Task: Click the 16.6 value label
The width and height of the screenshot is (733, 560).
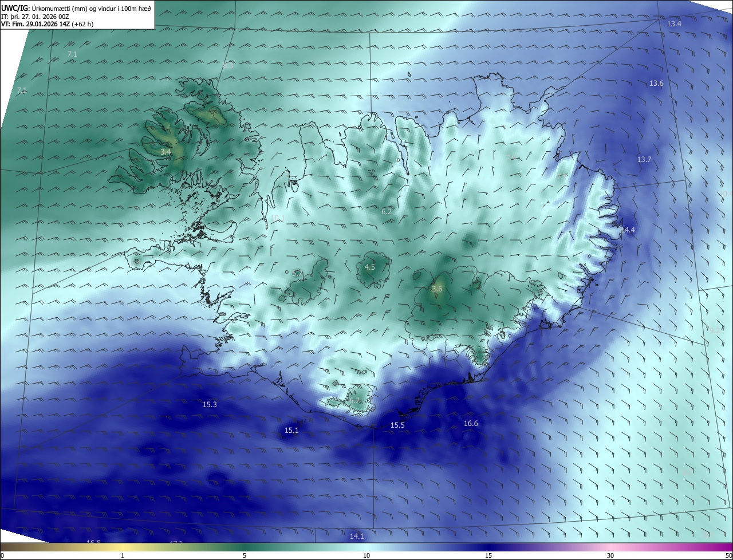Action: pos(471,423)
